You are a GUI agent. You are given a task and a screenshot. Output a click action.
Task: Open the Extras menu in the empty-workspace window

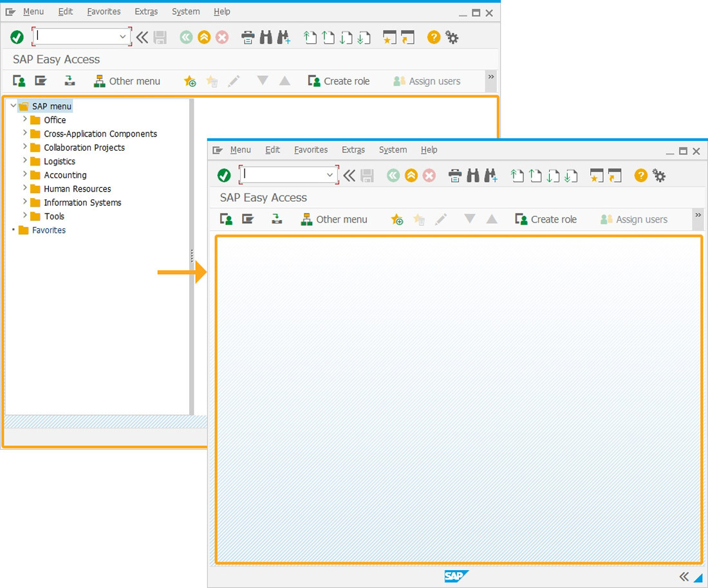click(x=353, y=150)
